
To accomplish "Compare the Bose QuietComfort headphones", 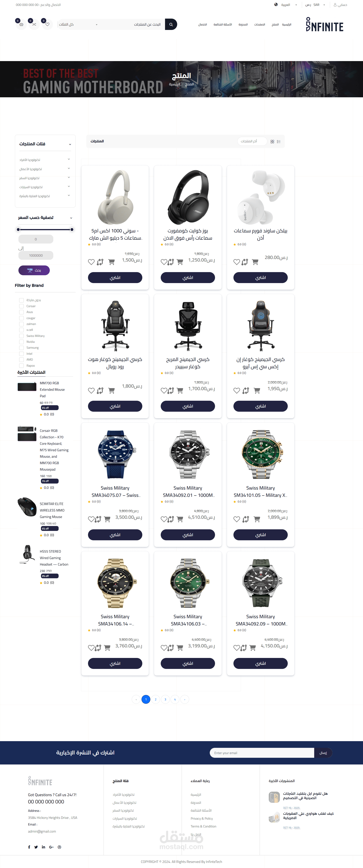I will [x=171, y=262].
